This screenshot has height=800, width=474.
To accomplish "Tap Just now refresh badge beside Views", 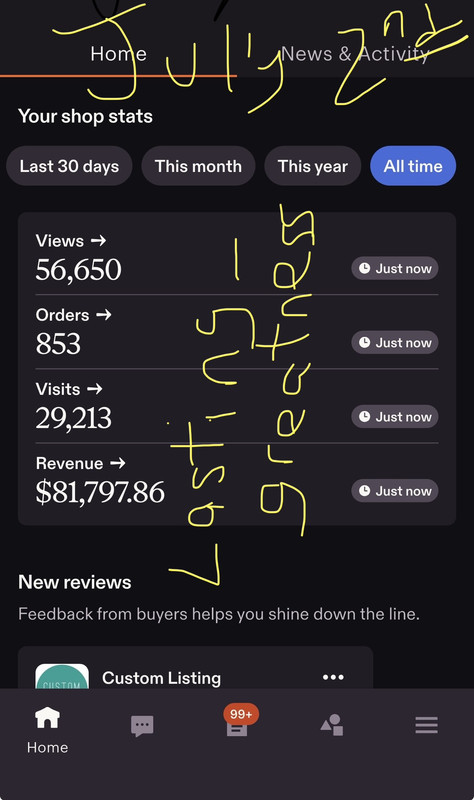I will click(x=395, y=268).
